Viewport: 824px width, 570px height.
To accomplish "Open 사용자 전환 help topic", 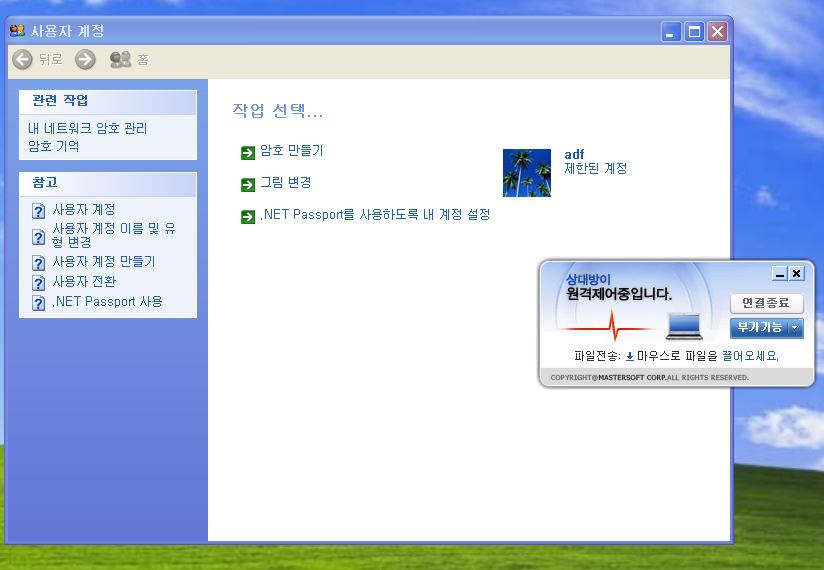I will tap(84, 282).
